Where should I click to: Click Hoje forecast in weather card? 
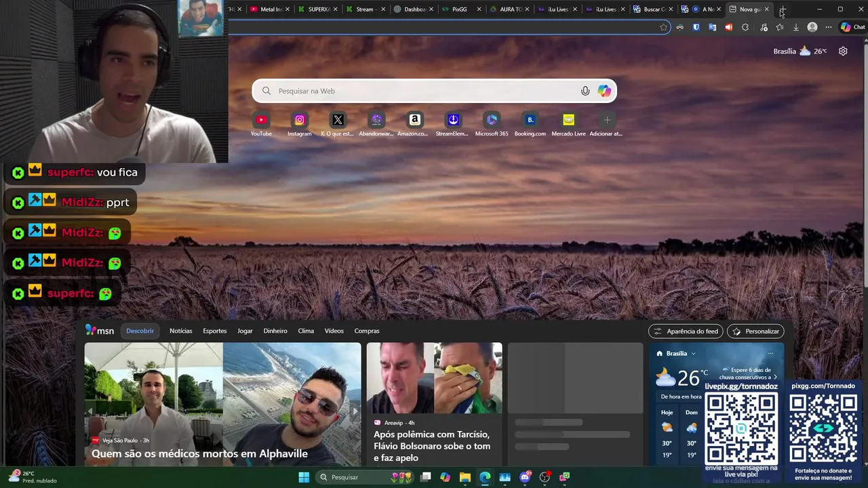click(x=667, y=434)
